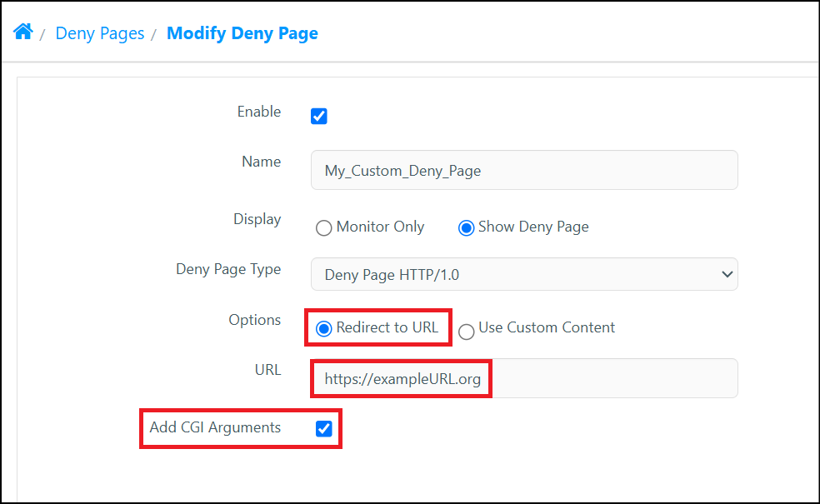
Task: Select the Redirect to URL option
Action: [x=323, y=329]
